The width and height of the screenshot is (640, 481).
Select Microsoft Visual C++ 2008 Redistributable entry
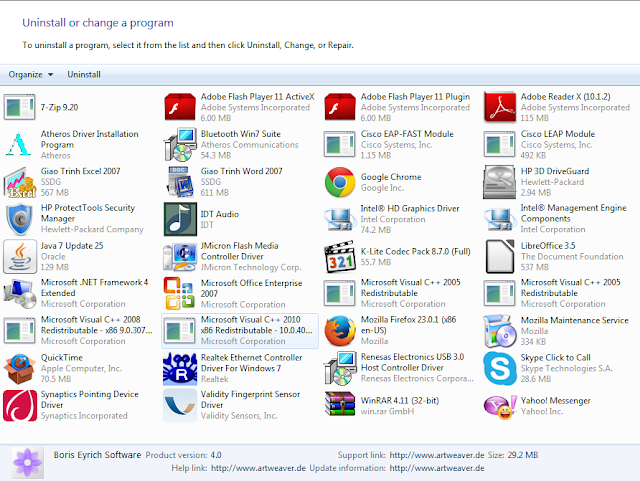coord(80,331)
